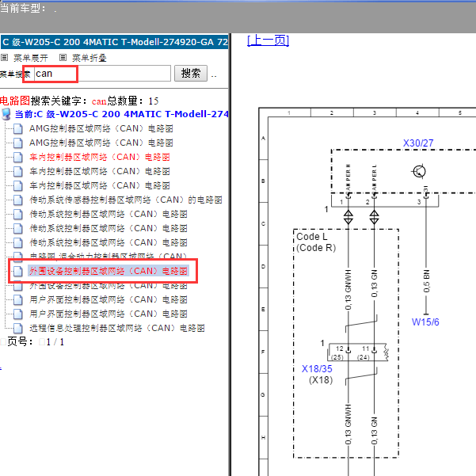This screenshot has width=476, height=476.
Task: Click the 菜单展开 expand-menu icon
Action: coord(4,57)
